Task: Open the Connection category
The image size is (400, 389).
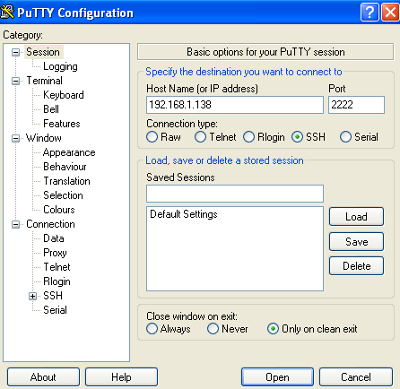Action: (x=50, y=224)
